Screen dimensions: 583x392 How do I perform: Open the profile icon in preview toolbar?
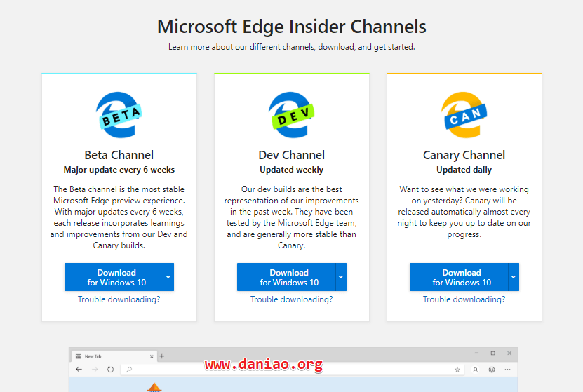pyautogui.click(x=475, y=370)
